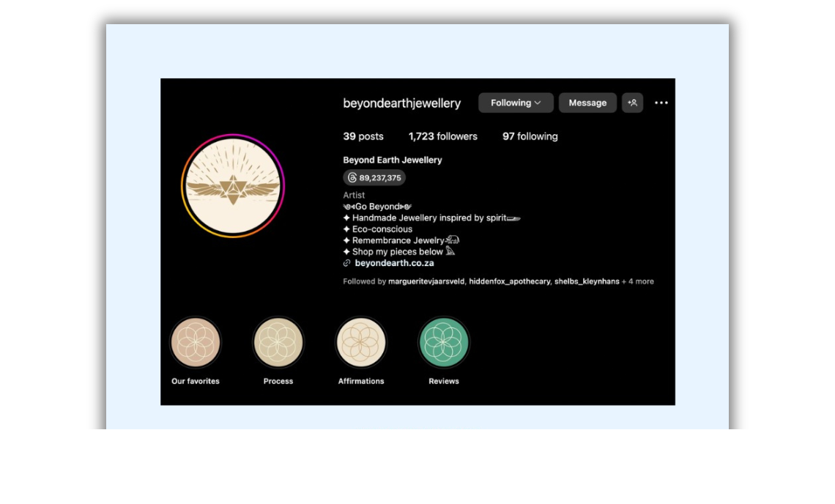Expand the '+ 4 more' mutual followers
835x504 pixels.
tap(638, 282)
